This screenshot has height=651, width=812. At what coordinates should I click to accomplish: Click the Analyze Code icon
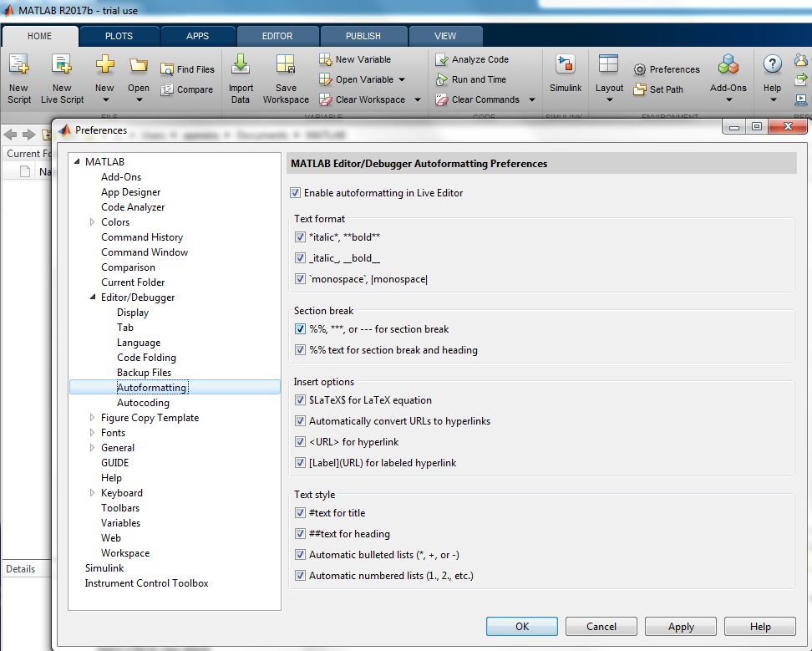tap(441, 59)
